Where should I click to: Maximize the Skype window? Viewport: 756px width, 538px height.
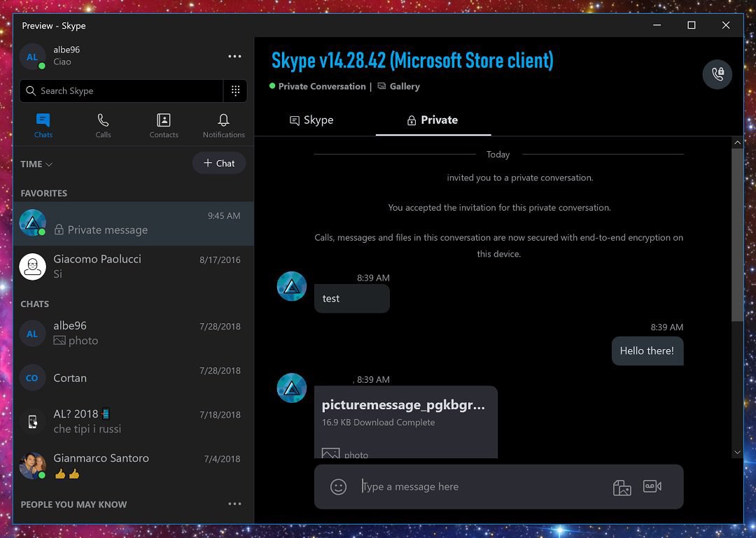pos(692,25)
